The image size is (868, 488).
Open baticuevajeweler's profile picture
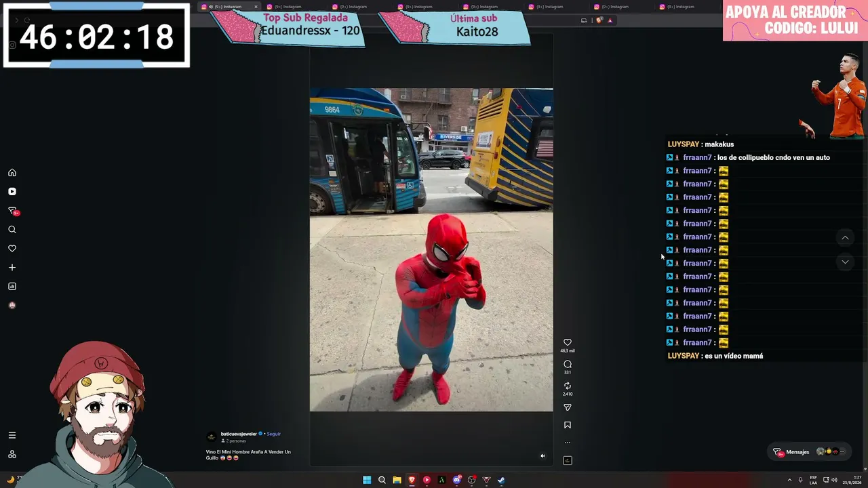212,437
